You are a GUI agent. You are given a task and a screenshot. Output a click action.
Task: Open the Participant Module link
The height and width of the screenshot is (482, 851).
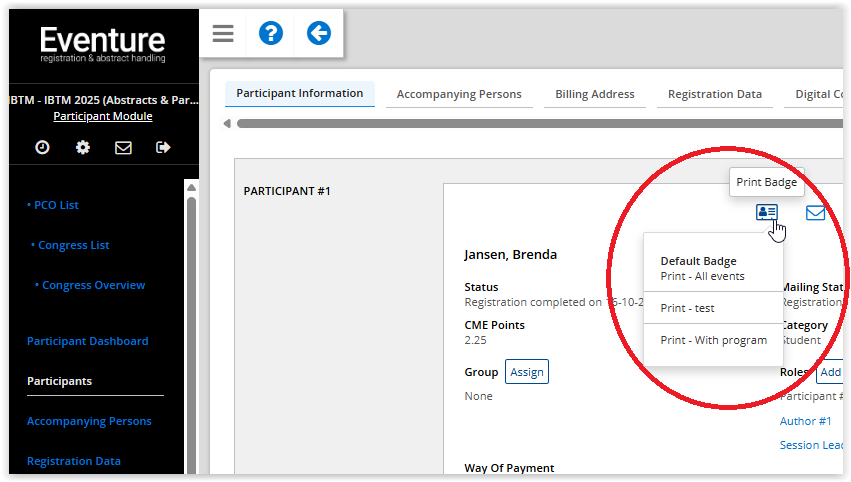click(x=102, y=116)
